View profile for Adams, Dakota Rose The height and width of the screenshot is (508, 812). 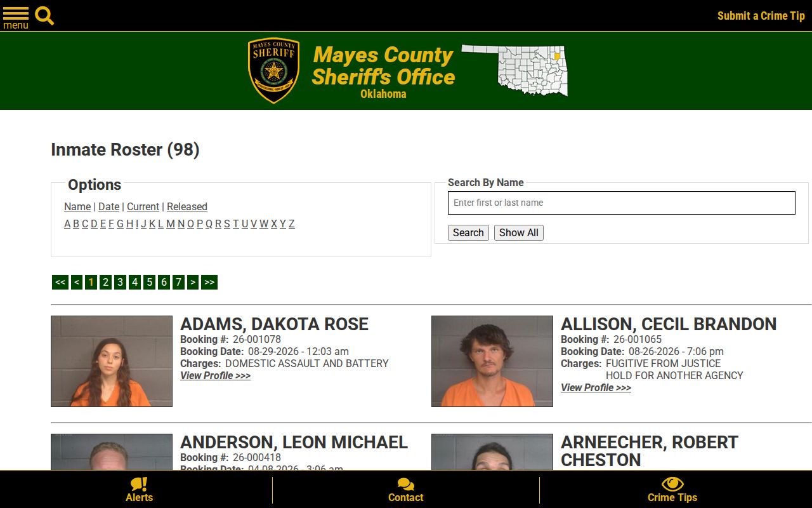[x=215, y=376]
